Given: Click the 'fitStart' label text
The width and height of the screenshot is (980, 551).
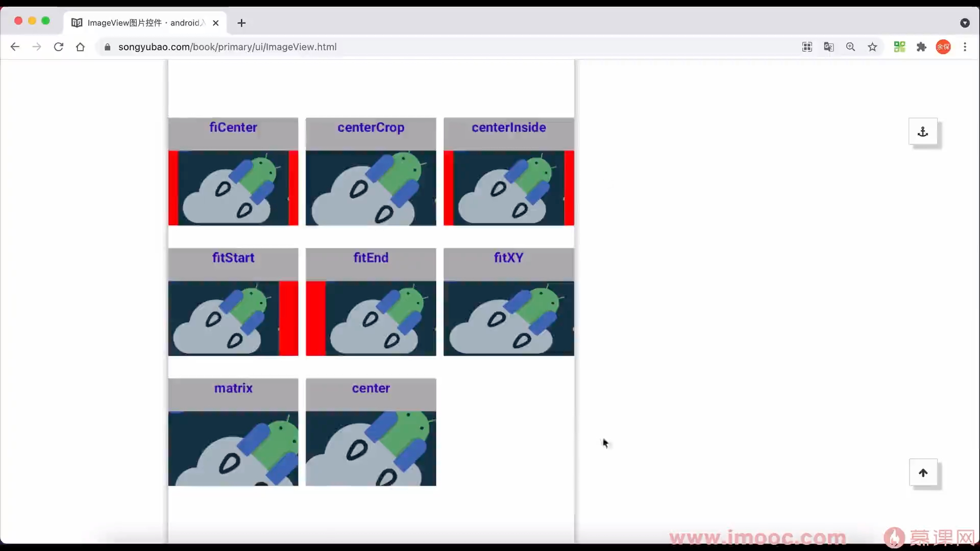Looking at the screenshot, I should pos(233,258).
